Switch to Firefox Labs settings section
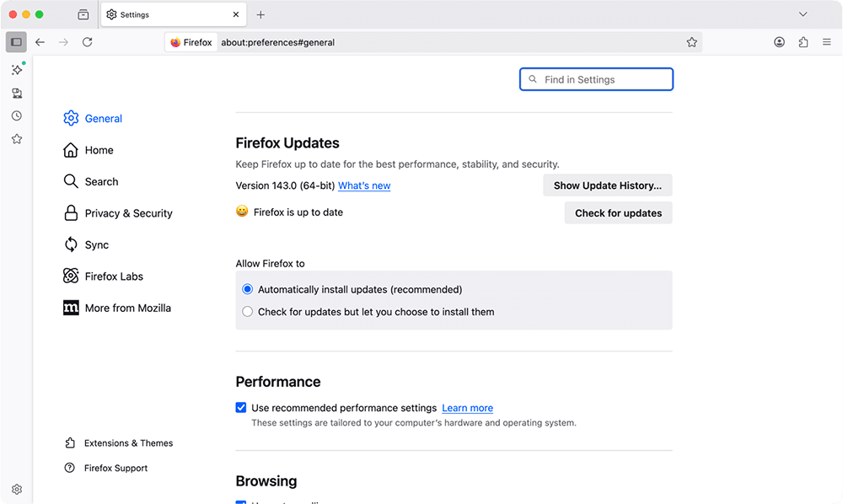Image resolution: width=843 pixels, height=504 pixels. [x=114, y=276]
